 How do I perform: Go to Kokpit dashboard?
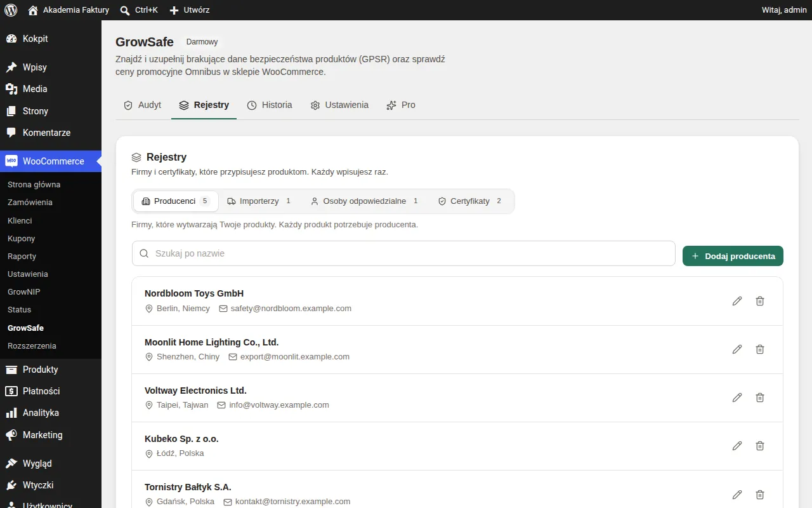[51, 39]
